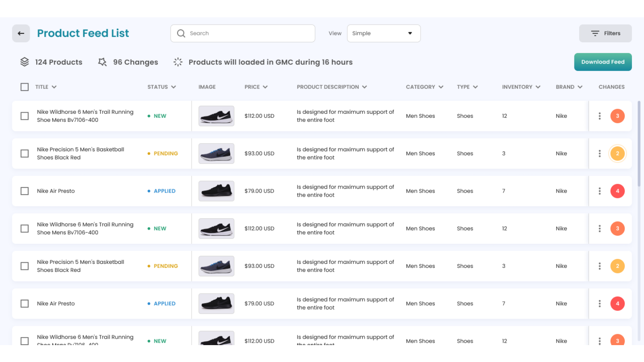Click changes badge 4 on second Air Presto
This screenshot has height=362, width=644.
(617, 304)
